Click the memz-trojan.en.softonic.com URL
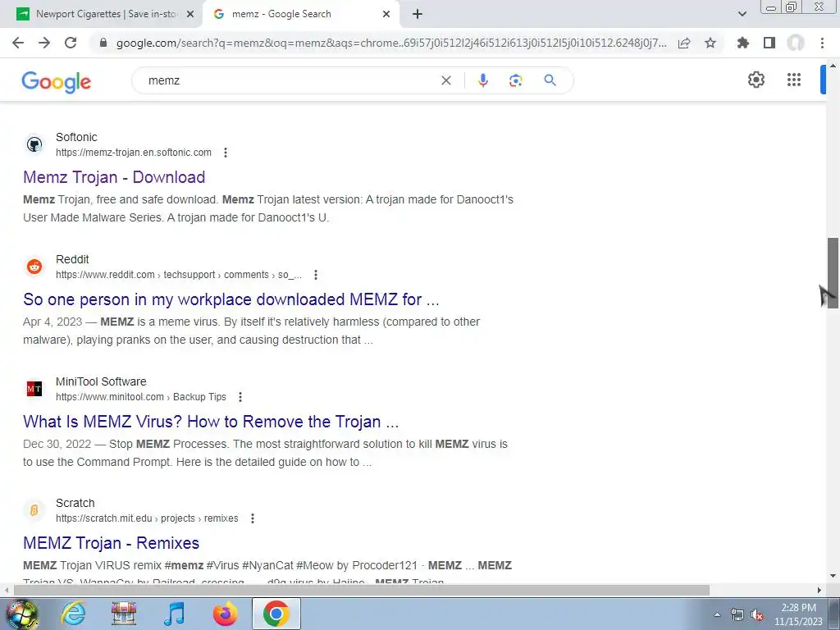Viewport: 840px width, 630px height. coord(134,153)
